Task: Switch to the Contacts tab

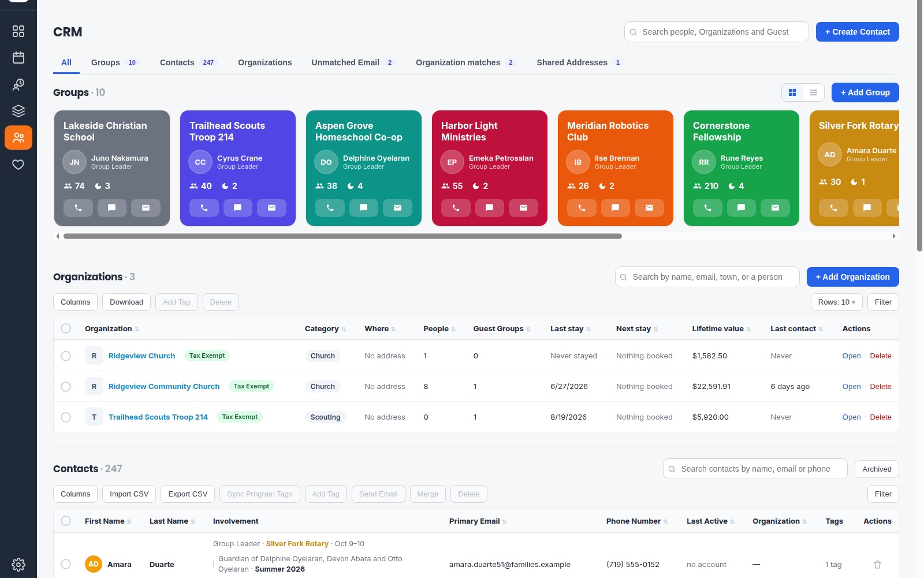Action: (x=188, y=62)
